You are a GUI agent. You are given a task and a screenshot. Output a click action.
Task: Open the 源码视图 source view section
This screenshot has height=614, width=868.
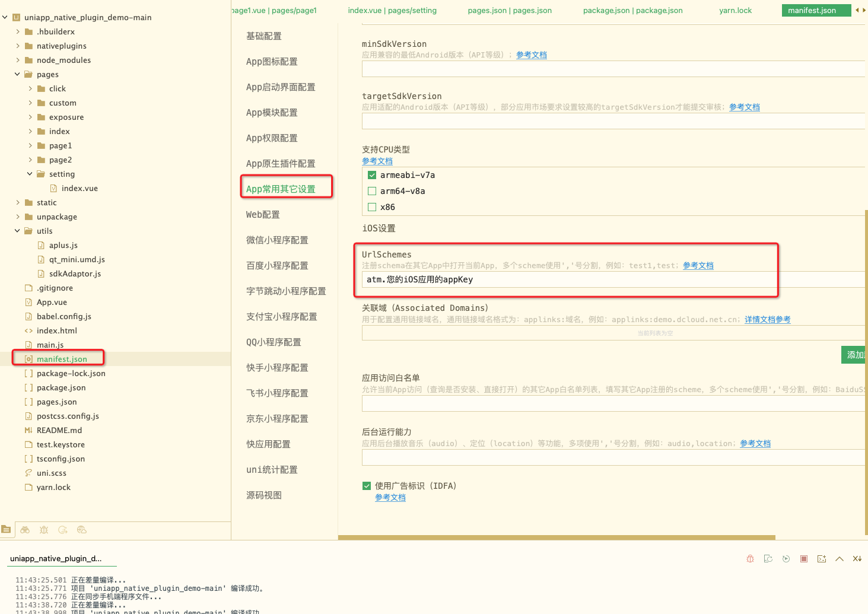(x=264, y=495)
